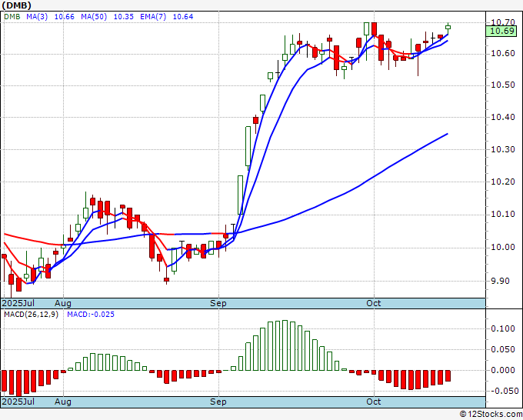Click Oct on MACD date axis
Viewport: 523px width, 420px height.
pos(373,402)
